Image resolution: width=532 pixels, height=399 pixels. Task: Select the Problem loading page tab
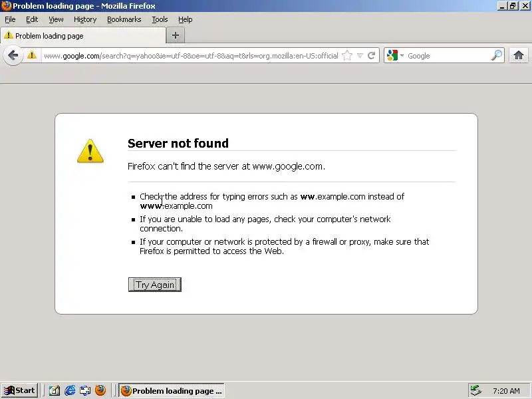[83, 36]
